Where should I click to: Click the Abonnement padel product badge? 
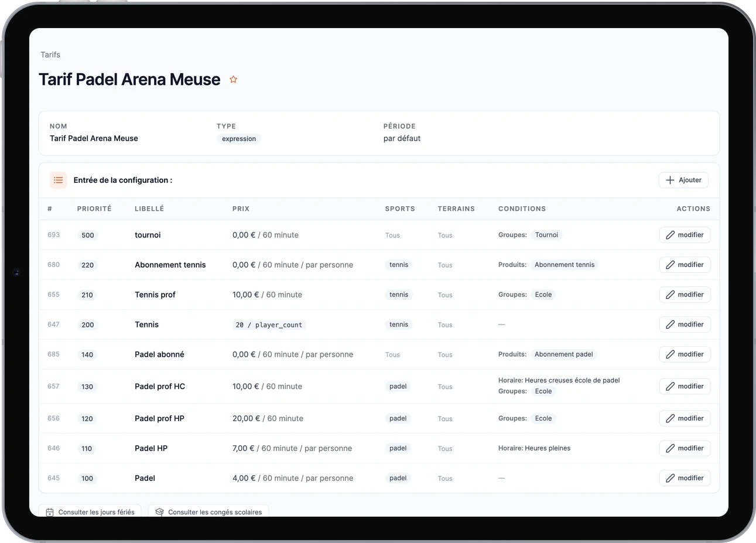coord(563,354)
